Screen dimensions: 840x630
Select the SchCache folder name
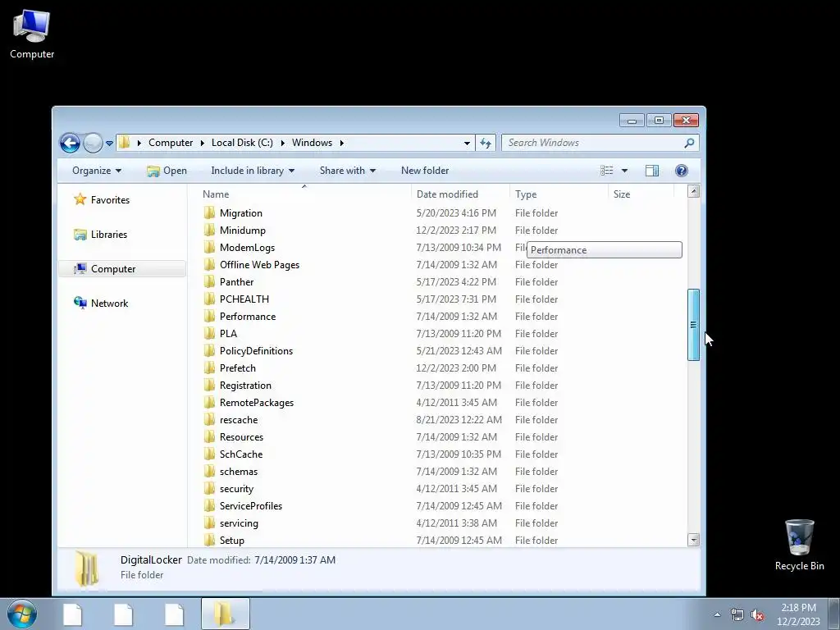point(241,454)
